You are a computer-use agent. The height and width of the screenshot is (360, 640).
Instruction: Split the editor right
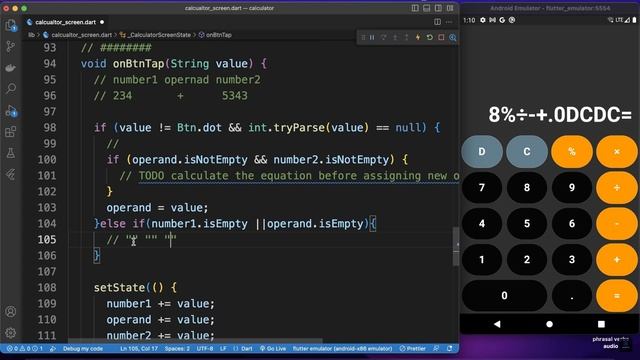(x=438, y=22)
